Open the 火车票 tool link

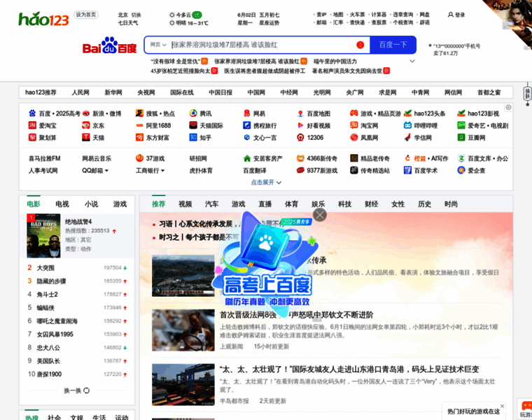click(x=357, y=15)
